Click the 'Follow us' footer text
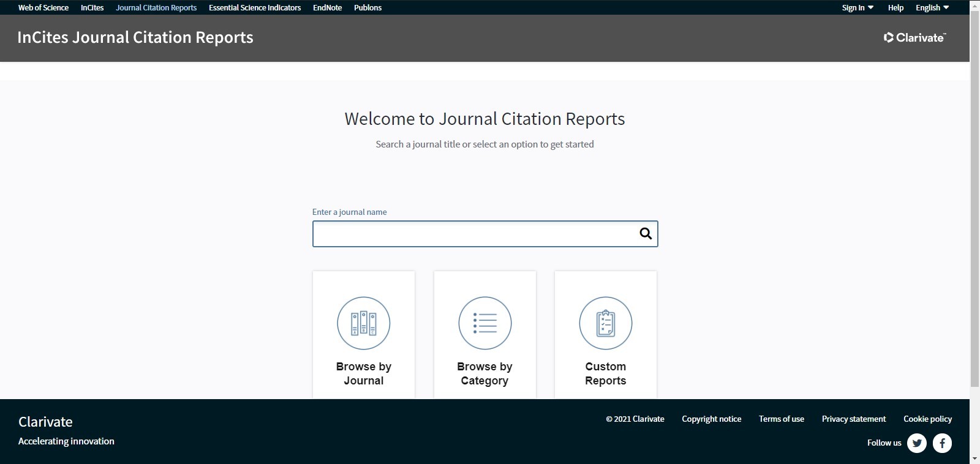Image resolution: width=980 pixels, height=464 pixels. tap(884, 443)
